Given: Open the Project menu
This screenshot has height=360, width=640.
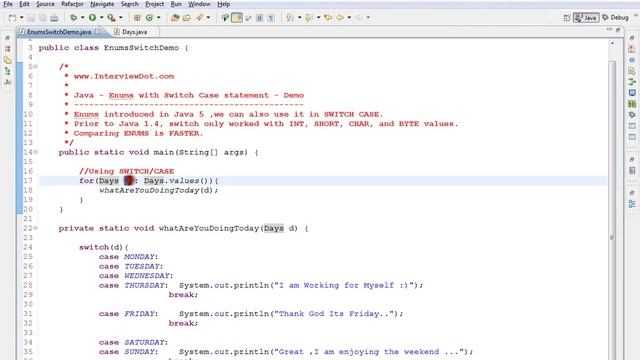Looking at the screenshot, I should [154, 4].
